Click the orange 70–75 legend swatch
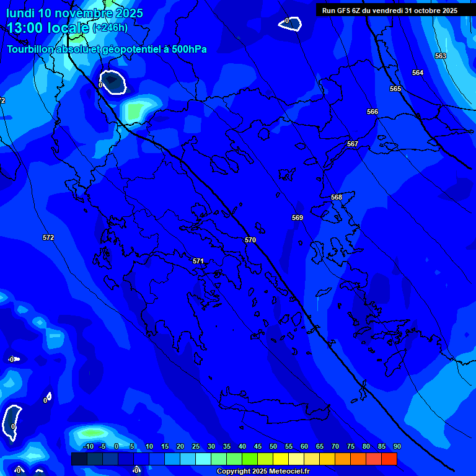 point(343,459)
